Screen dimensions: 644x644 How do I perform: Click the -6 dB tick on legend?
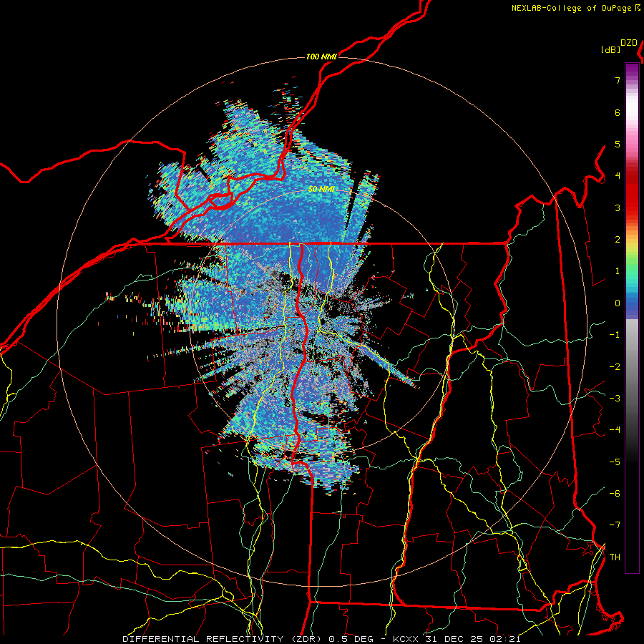tap(615, 494)
